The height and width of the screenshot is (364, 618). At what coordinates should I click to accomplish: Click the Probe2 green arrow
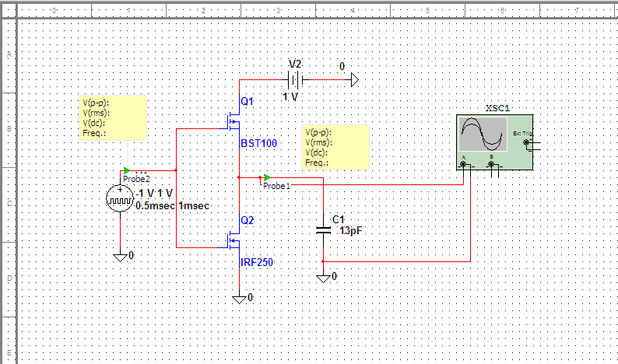point(127,170)
